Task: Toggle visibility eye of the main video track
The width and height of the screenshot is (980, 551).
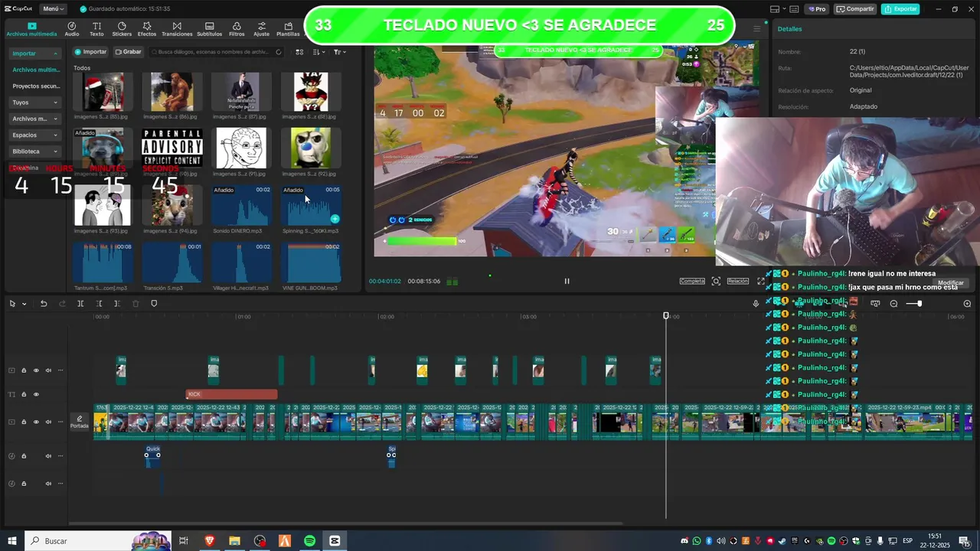Action: [x=35, y=422]
